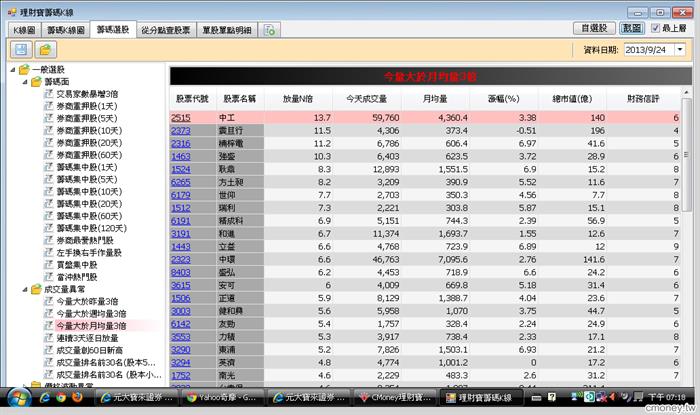Click the keyboard tray icon
Screen dimensions: 700x415
tap(537, 397)
